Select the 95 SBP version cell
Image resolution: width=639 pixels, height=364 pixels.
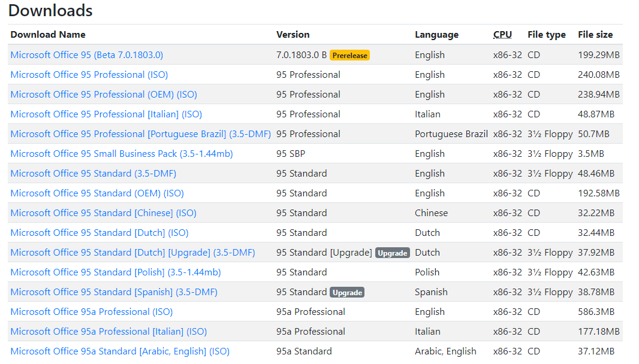pos(291,154)
